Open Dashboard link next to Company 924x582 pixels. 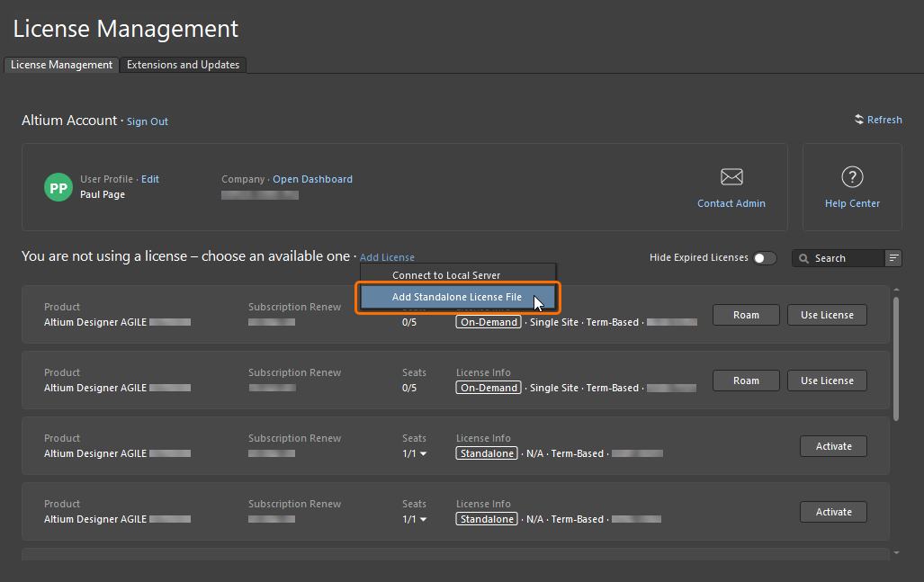(312, 179)
